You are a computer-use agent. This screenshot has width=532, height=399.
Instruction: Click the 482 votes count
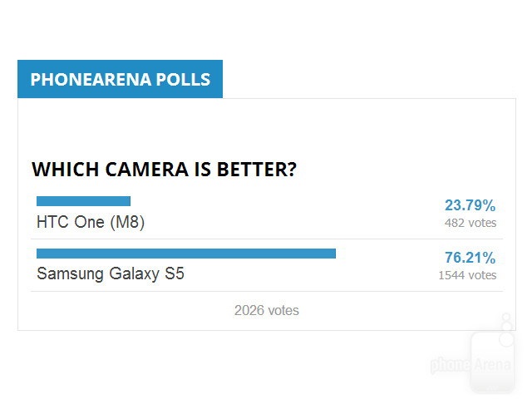point(470,223)
